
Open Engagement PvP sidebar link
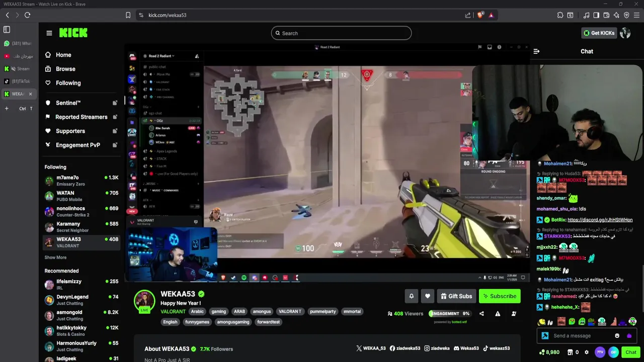click(x=81, y=145)
